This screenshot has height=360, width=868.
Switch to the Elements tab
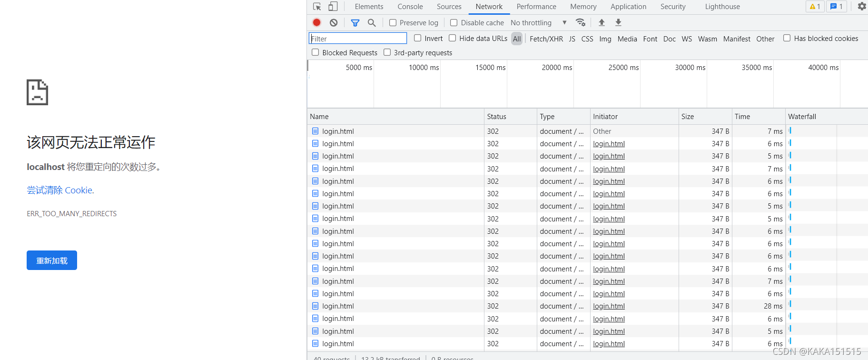coord(369,7)
